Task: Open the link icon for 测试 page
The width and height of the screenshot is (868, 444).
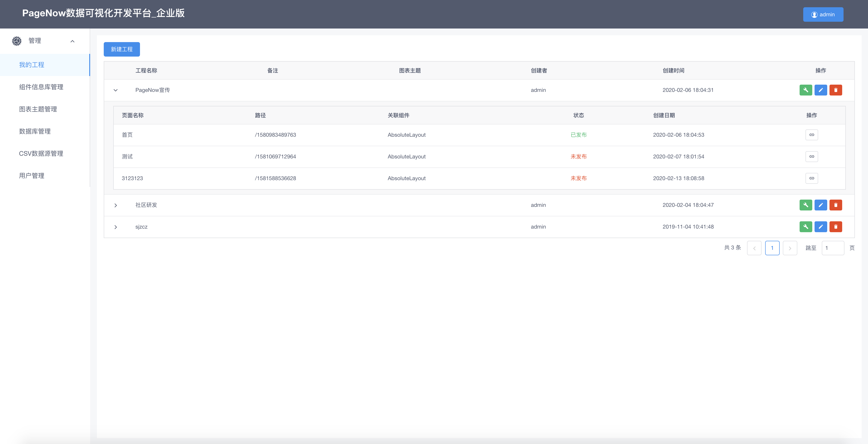Action: pos(811,157)
